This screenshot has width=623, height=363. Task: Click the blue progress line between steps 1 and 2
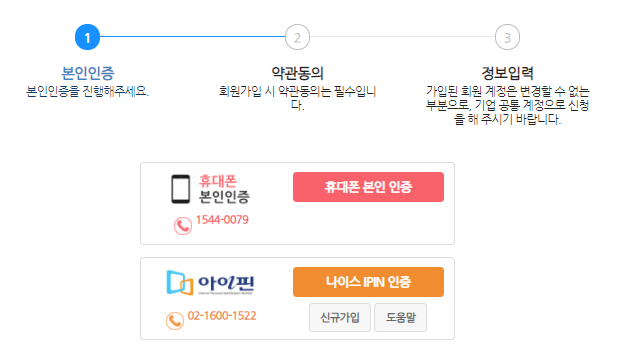click(192, 37)
